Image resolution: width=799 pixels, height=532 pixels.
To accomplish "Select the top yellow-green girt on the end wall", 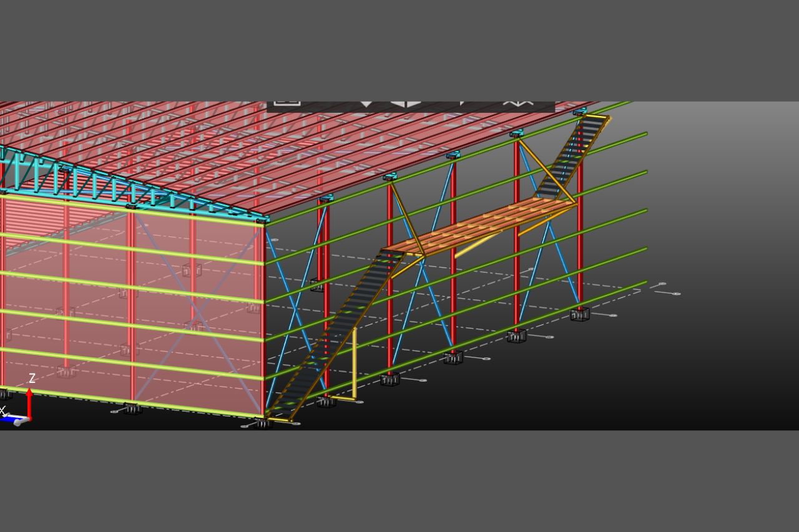I will (x=131, y=209).
